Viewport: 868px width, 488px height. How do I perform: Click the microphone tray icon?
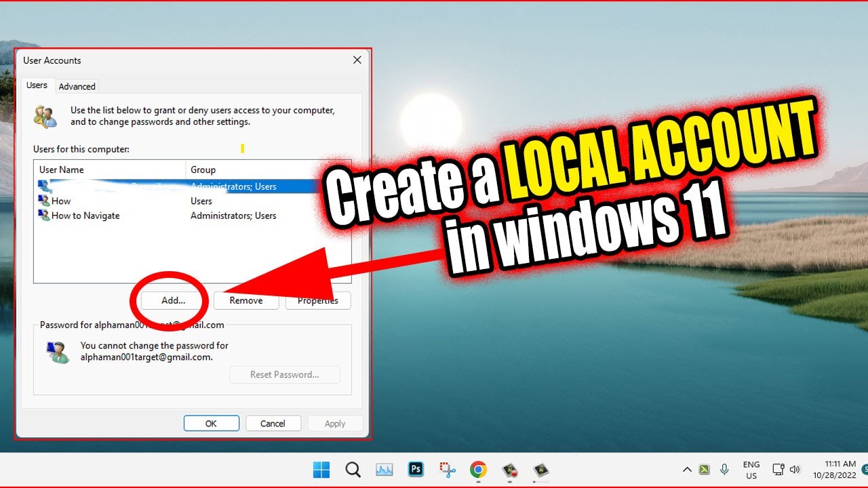coord(725,469)
